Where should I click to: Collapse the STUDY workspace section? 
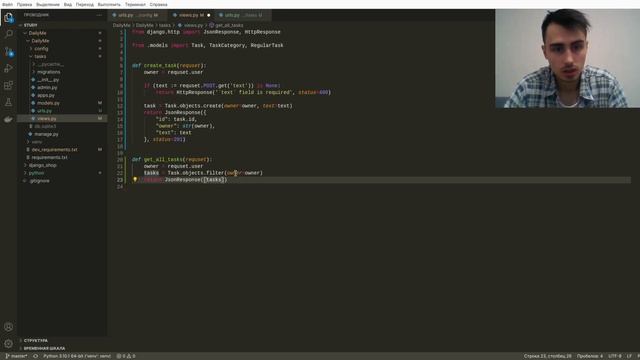click(x=30, y=25)
